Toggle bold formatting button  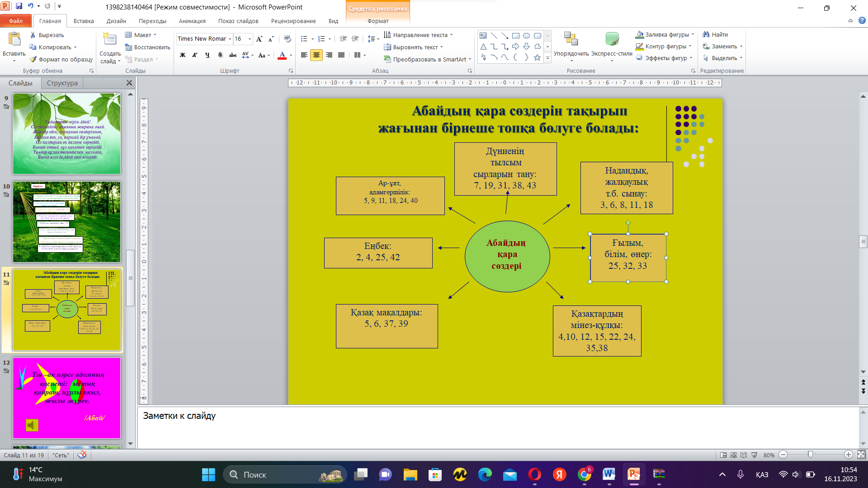click(x=183, y=55)
